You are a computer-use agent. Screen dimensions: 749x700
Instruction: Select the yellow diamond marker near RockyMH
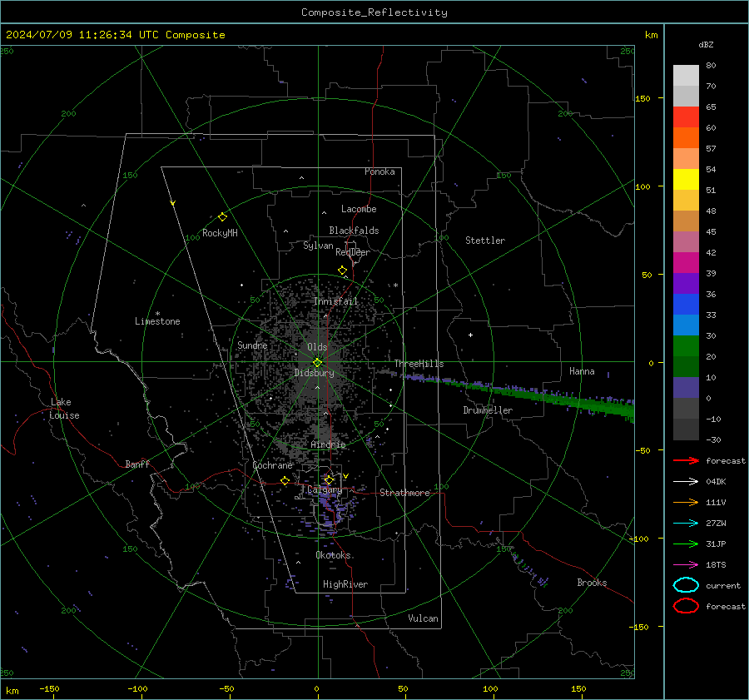point(222,217)
